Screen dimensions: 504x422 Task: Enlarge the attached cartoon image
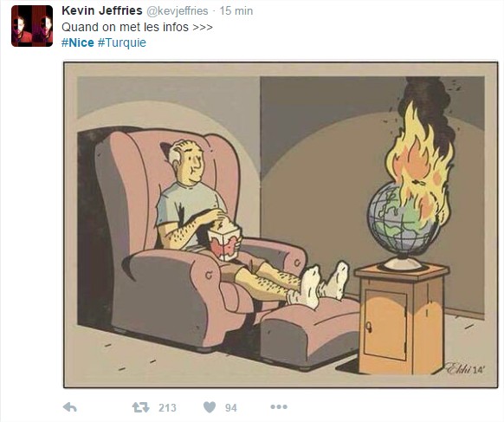(281, 224)
